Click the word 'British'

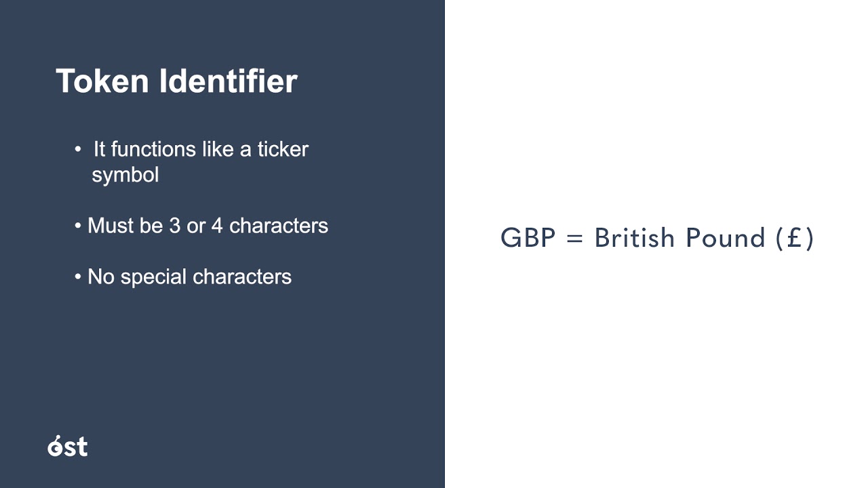[x=635, y=239]
